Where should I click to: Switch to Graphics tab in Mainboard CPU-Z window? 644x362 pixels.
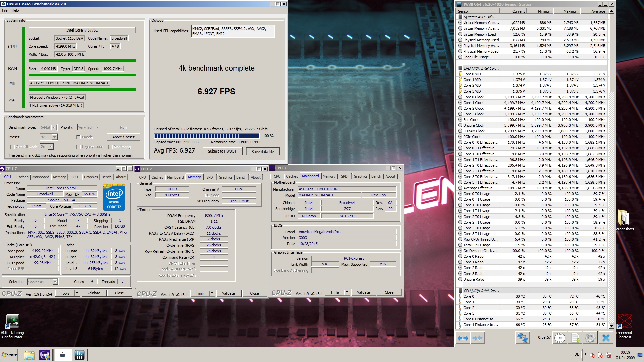coord(360,176)
